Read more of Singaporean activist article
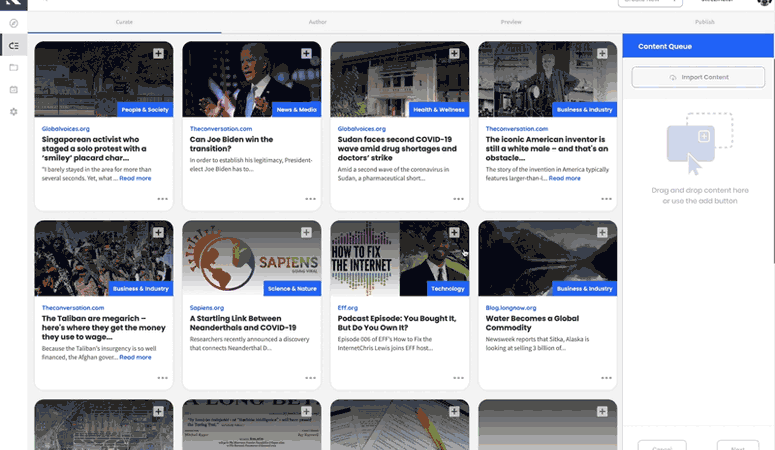 pyautogui.click(x=135, y=178)
